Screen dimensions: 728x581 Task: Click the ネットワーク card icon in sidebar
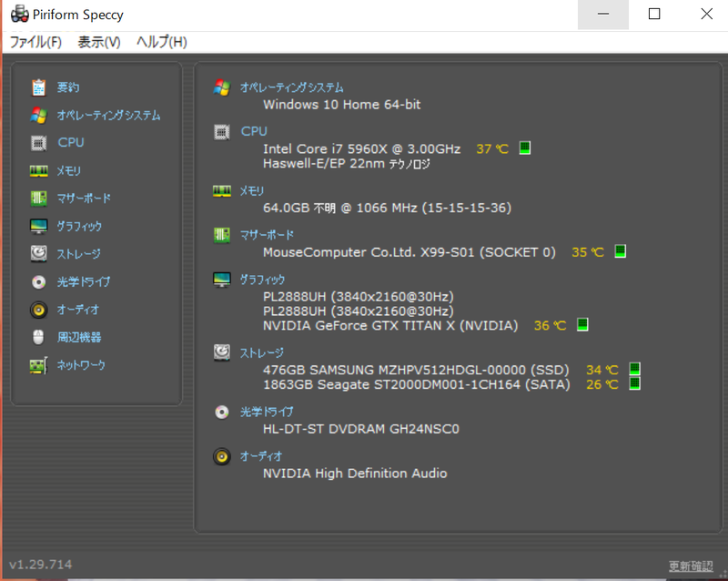click(x=38, y=365)
